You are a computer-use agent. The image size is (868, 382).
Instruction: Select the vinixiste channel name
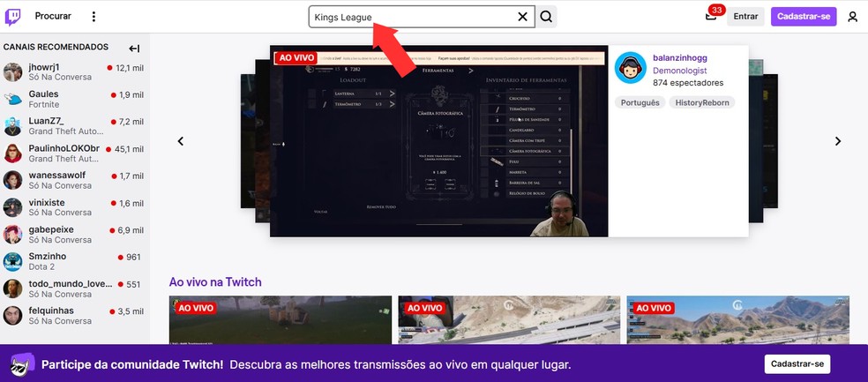pyautogui.click(x=47, y=203)
